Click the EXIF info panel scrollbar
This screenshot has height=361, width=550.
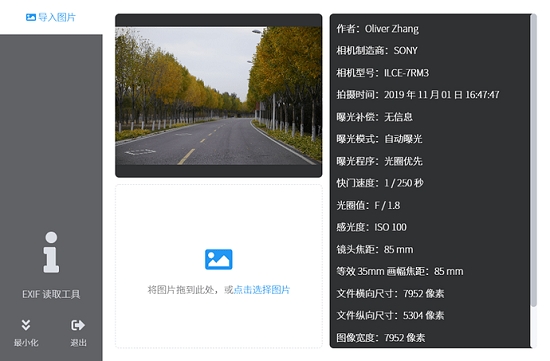(x=534, y=161)
